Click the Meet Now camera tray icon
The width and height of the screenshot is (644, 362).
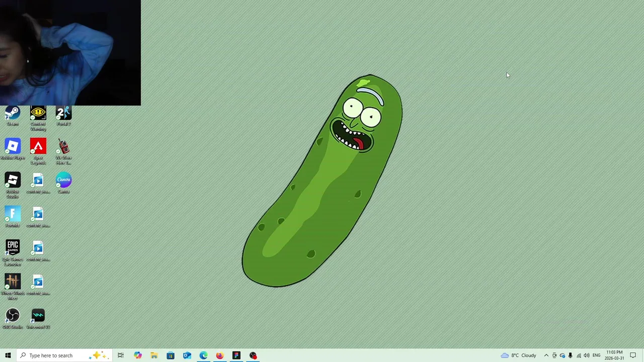[x=554, y=355]
